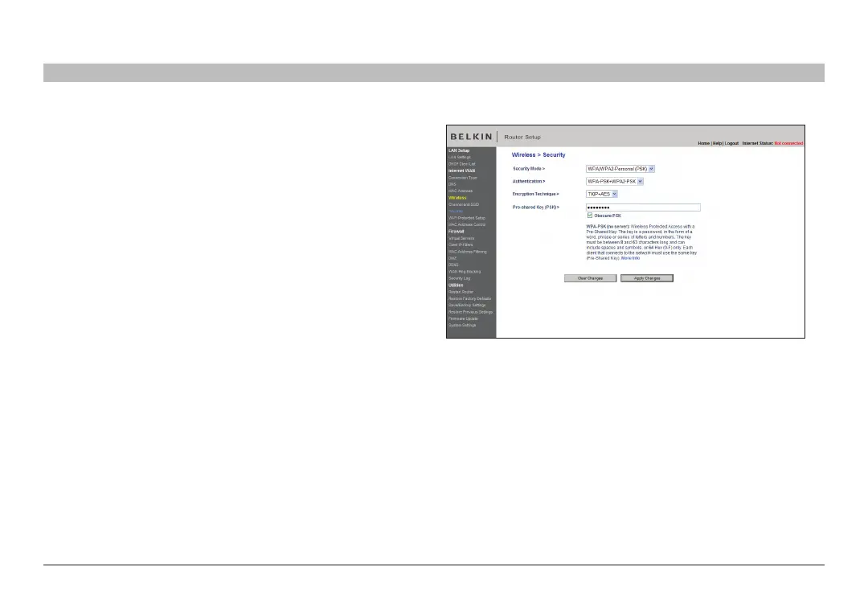
Task: Select Client IP Filters in sidebar
Action: point(461,244)
